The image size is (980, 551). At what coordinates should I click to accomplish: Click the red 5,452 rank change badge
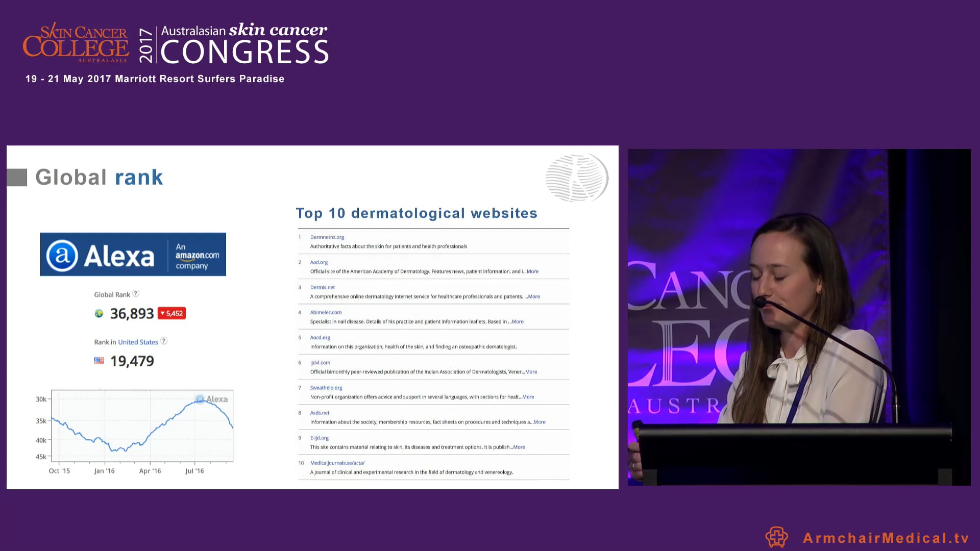click(x=171, y=313)
